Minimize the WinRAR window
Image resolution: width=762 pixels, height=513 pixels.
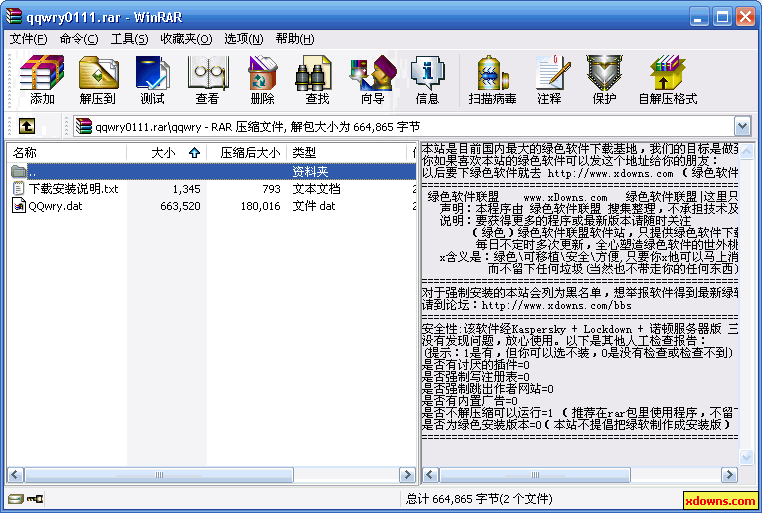pos(698,17)
